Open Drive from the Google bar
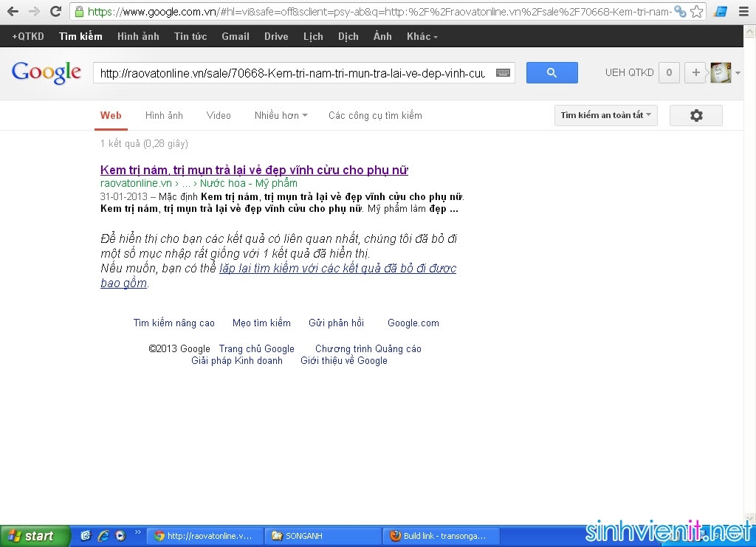756x547 pixels. 276,37
